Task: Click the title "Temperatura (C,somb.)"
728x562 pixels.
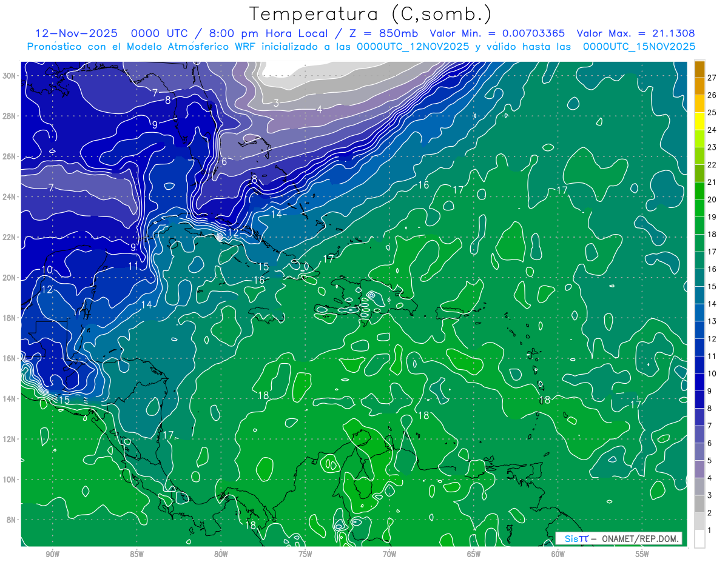Action: pyautogui.click(x=371, y=15)
